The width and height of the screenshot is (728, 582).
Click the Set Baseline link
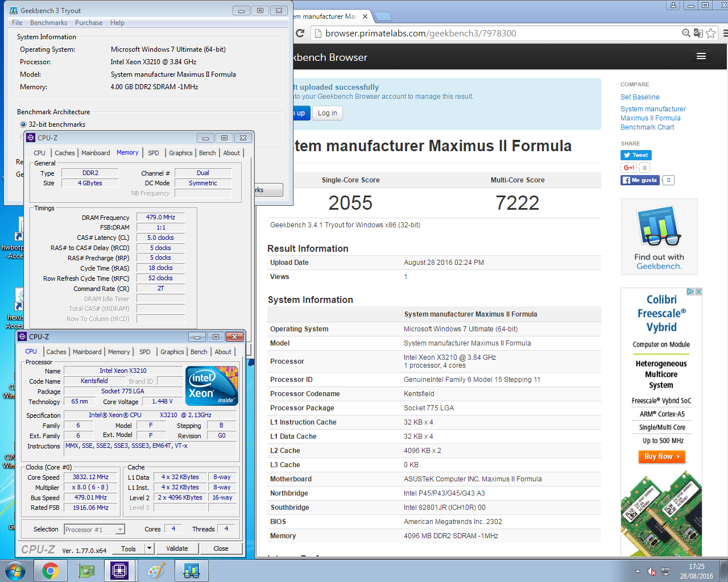click(640, 97)
